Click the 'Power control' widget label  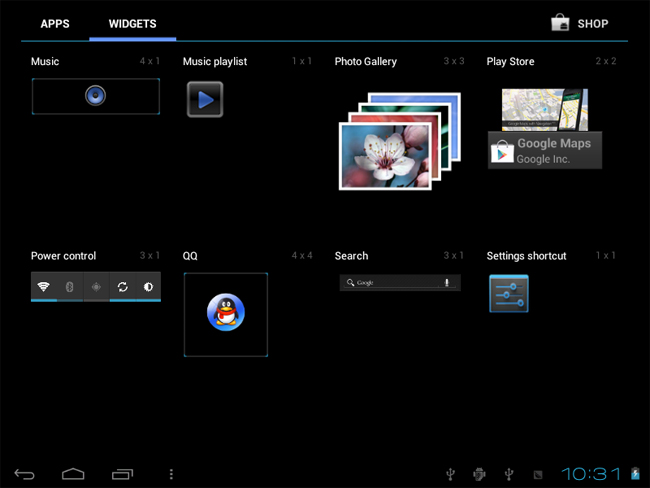[63, 256]
